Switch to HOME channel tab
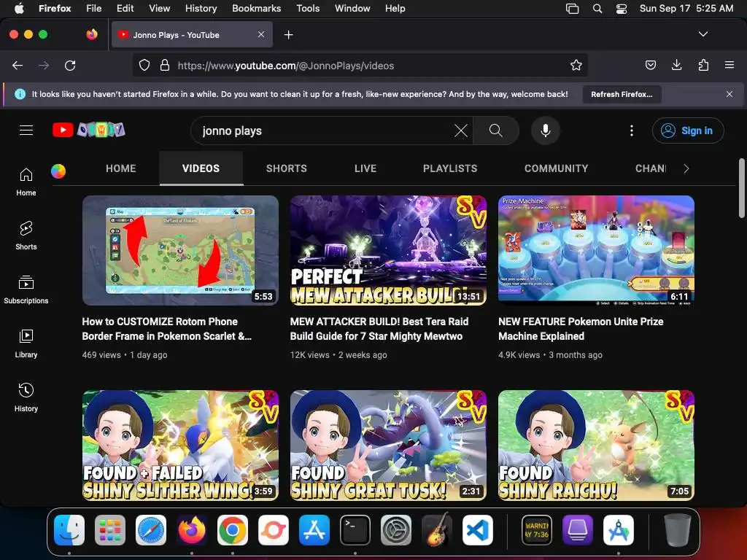 coord(121,168)
